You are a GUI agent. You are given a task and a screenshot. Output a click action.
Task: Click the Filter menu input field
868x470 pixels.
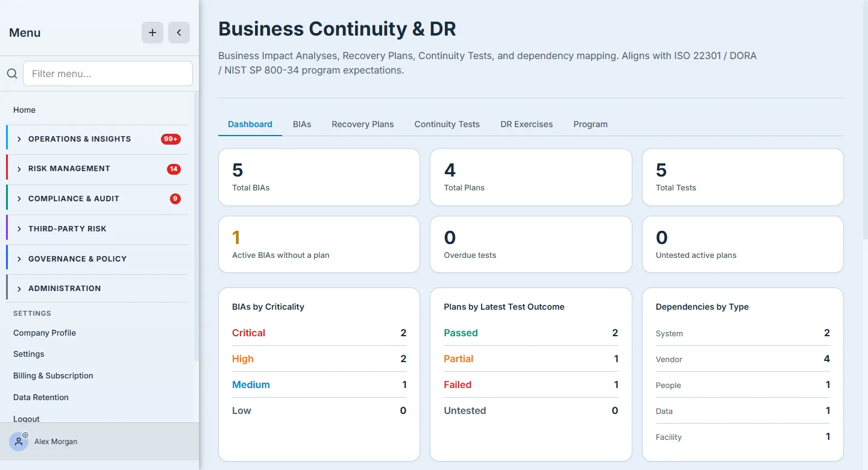click(x=108, y=74)
